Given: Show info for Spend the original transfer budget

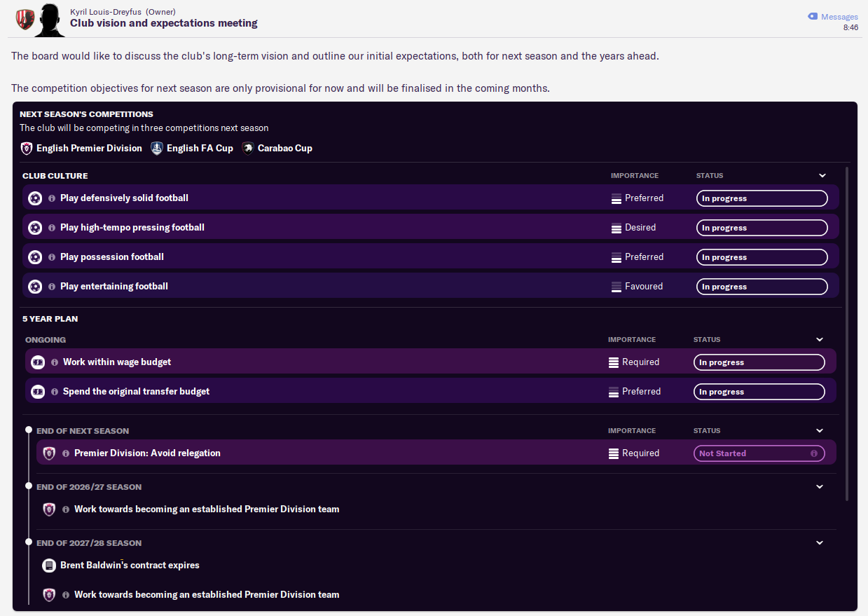Looking at the screenshot, I should (x=55, y=392).
